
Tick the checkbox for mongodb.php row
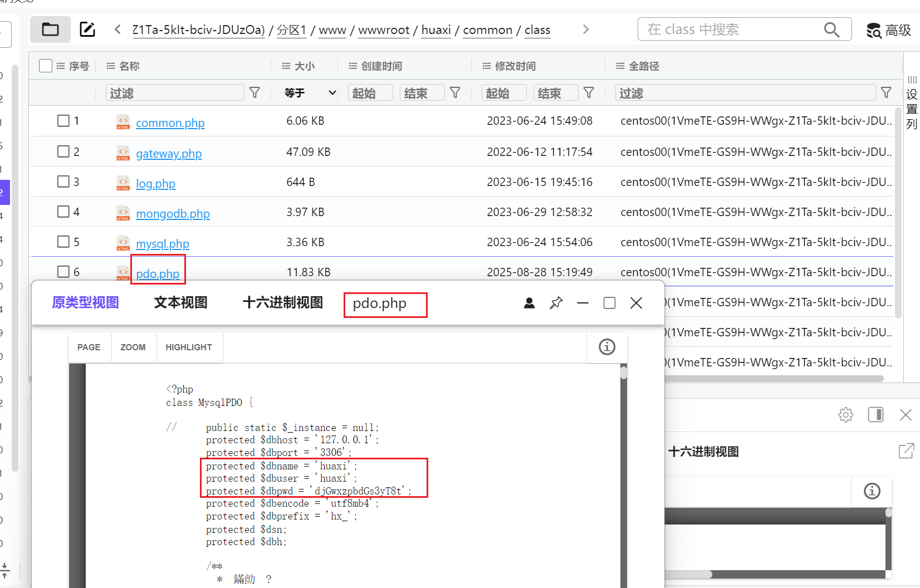click(x=63, y=212)
